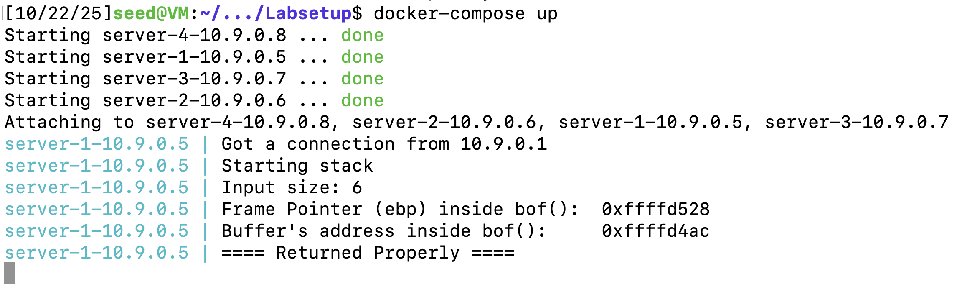Viewport: 980px width, 297px height.
Task: Click the 'Buffer's address inside bof()' label
Action: [383, 231]
